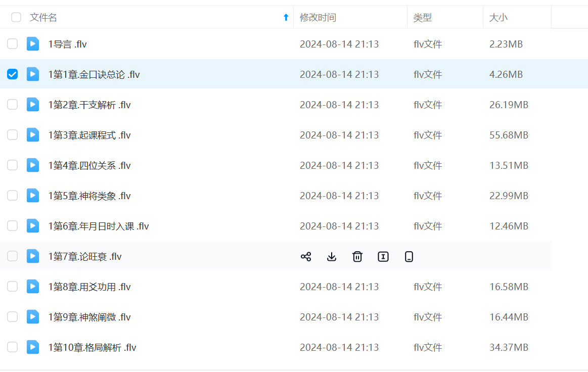Click blue sort arrow in 文件名 column
Image resolution: width=588 pixels, height=372 pixels.
(x=286, y=18)
